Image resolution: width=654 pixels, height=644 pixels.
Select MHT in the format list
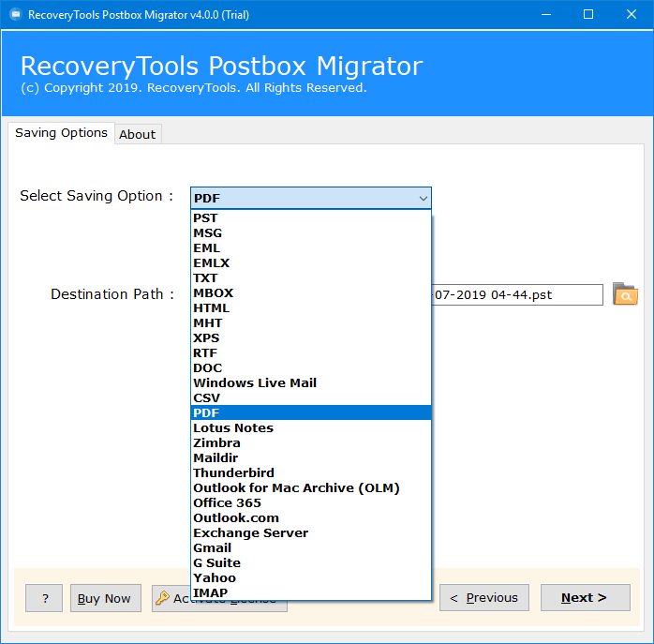pos(311,323)
